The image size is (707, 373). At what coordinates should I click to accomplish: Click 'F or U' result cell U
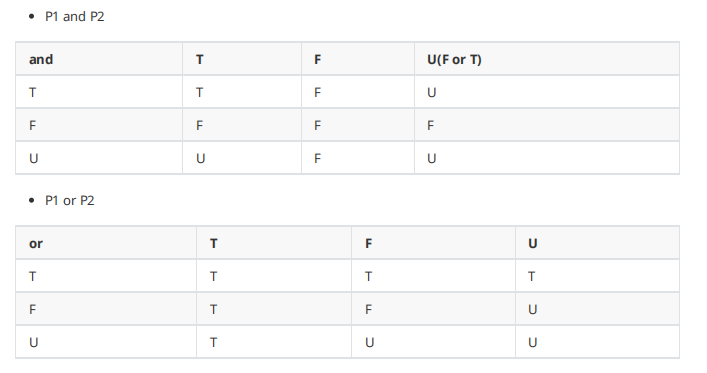coord(597,309)
